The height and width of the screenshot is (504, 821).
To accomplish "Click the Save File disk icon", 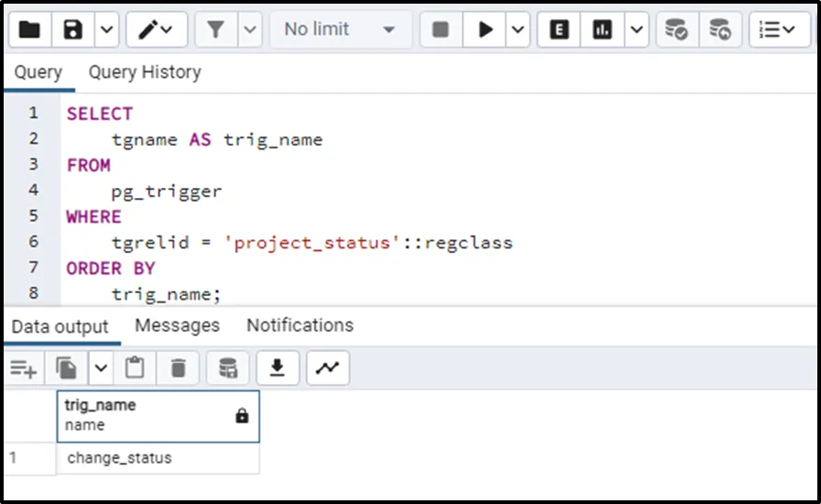I will (73, 30).
